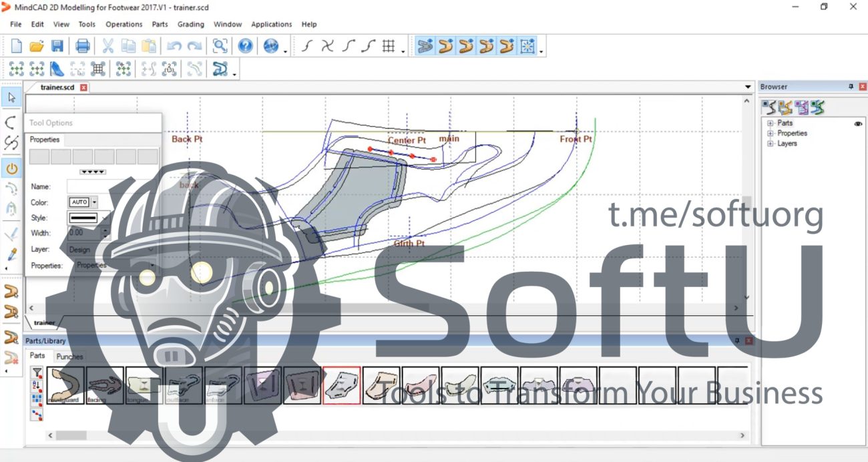Screen dimensions: 868x462
Task: Activate the zoom magnifier tool
Action: coord(220,46)
